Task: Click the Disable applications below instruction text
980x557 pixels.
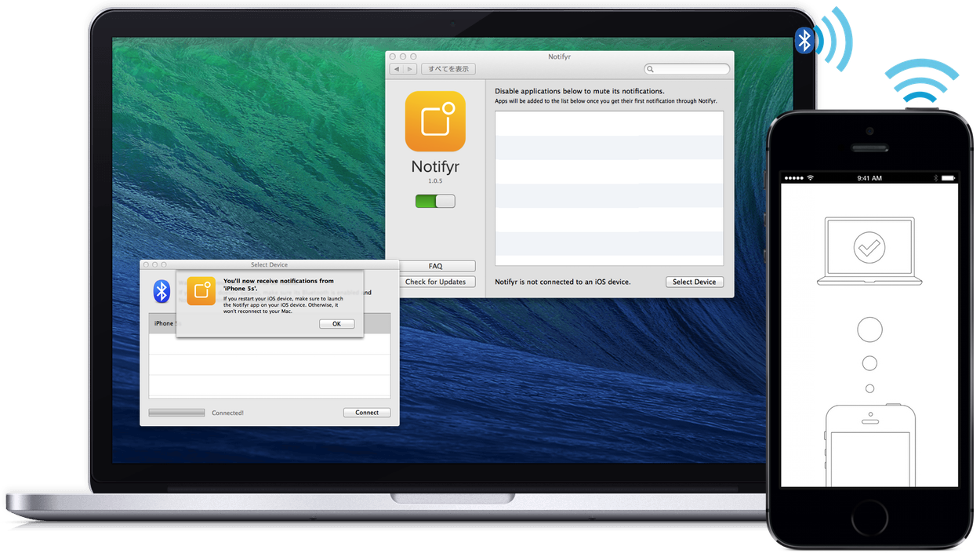Action: [579, 91]
